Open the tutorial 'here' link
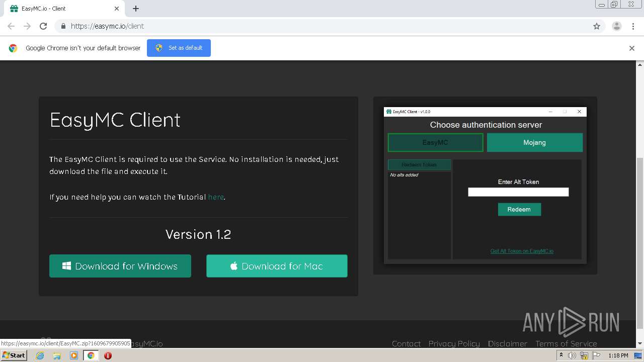The image size is (644, 362). (216, 197)
